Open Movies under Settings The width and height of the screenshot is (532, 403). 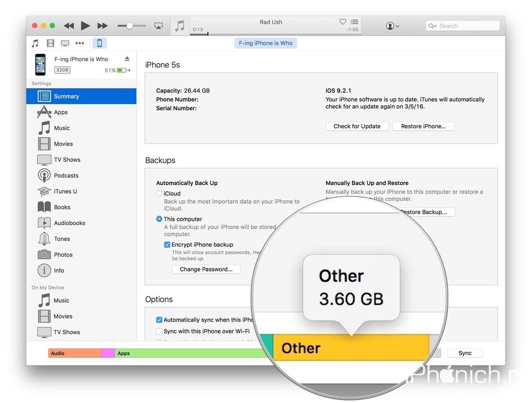81,144
